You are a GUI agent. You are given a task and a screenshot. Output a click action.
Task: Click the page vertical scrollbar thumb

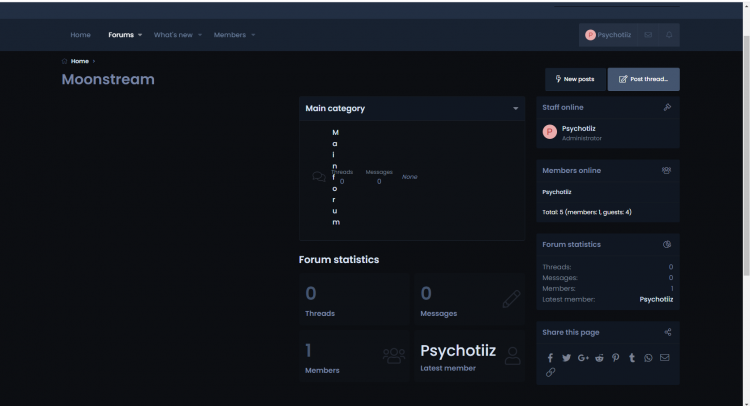coord(747,155)
